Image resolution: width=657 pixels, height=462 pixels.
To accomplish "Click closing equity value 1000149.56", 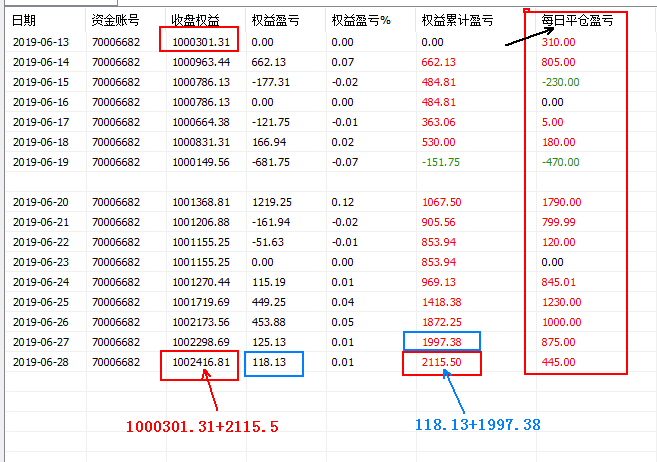I will click(201, 162).
